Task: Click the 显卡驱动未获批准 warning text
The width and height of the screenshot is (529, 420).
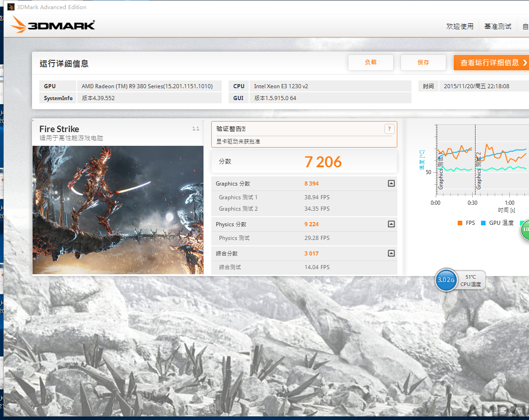Action: 238,141
